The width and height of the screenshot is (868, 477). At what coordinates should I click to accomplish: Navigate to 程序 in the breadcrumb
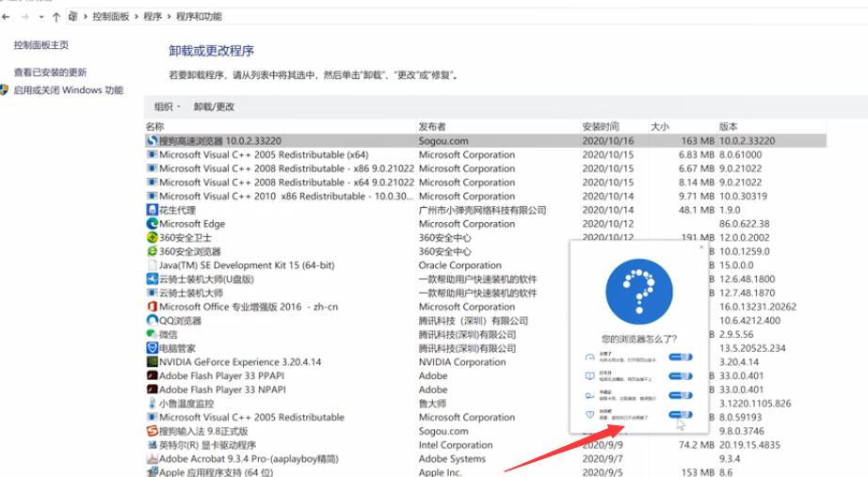pos(153,17)
